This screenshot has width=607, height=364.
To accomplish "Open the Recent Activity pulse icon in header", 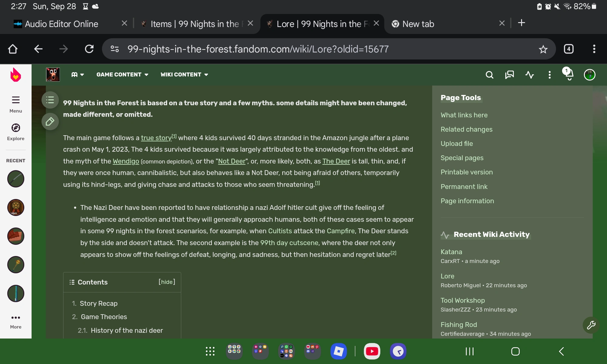I will [x=529, y=75].
